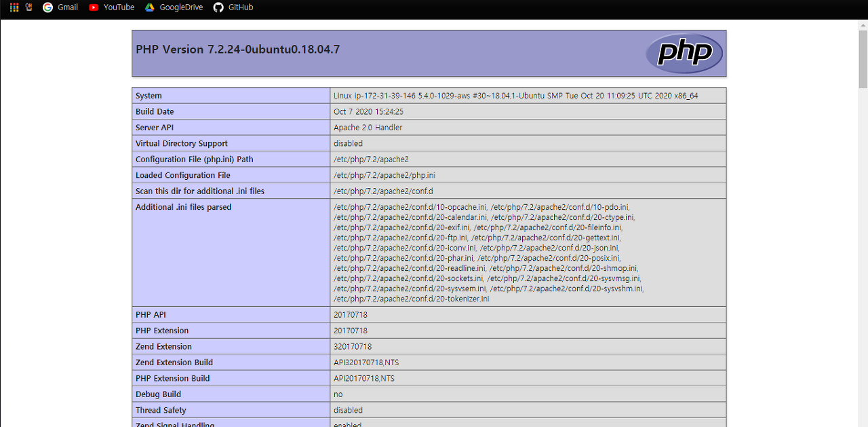Select the PHP API label
The width and height of the screenshot is (868, 427).
(x=151, y=315)
